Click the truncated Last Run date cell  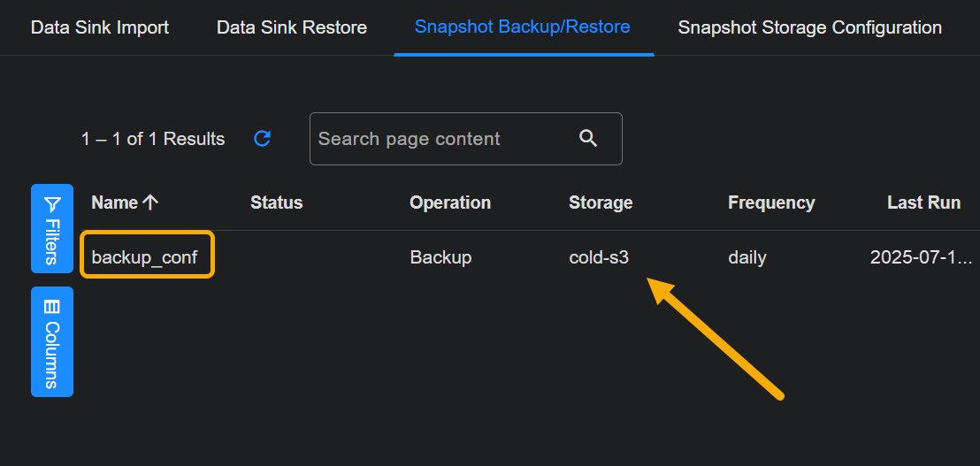pyautogui.click(x=920, y=258)
